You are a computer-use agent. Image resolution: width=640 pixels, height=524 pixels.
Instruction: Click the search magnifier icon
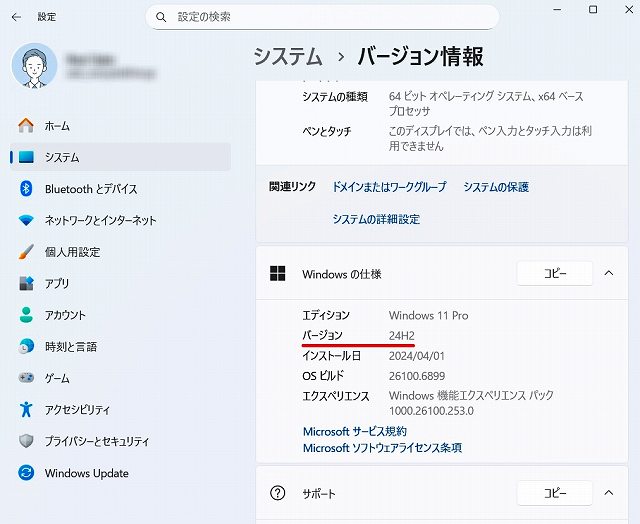[161, 17]
